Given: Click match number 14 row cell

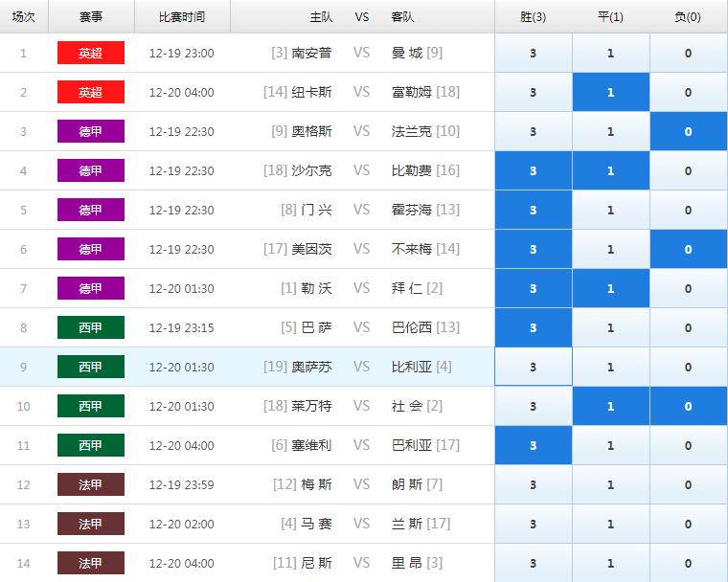Looking at the screenshot, I should [x=24, y=563].
